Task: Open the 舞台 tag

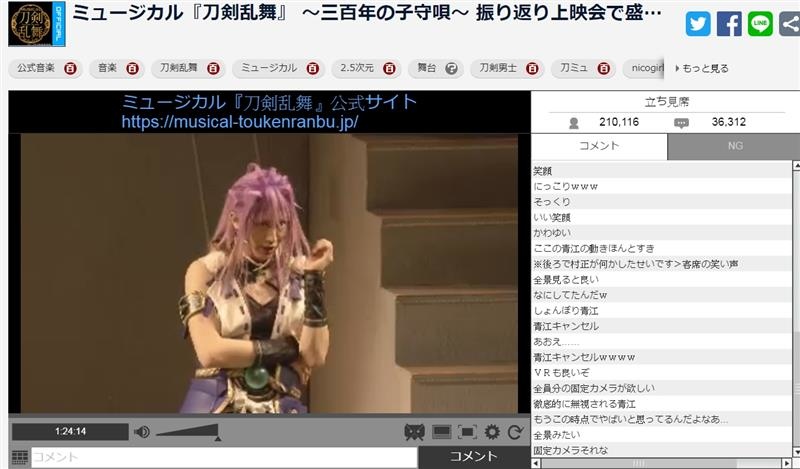Action: (x=427, y=68)
